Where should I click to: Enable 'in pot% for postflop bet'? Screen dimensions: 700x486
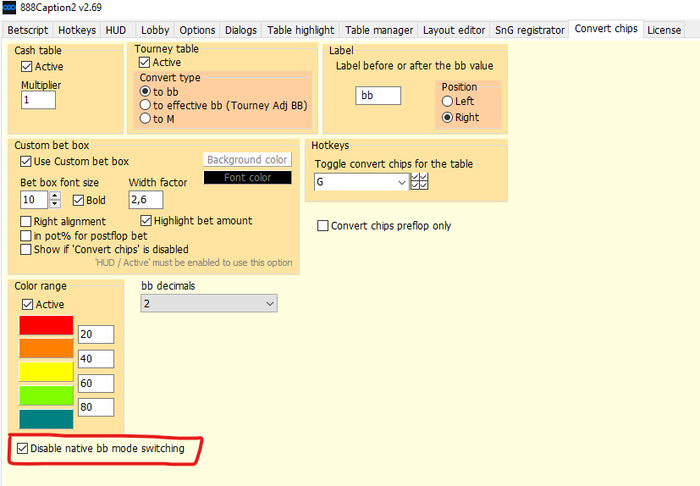(25, 236)
